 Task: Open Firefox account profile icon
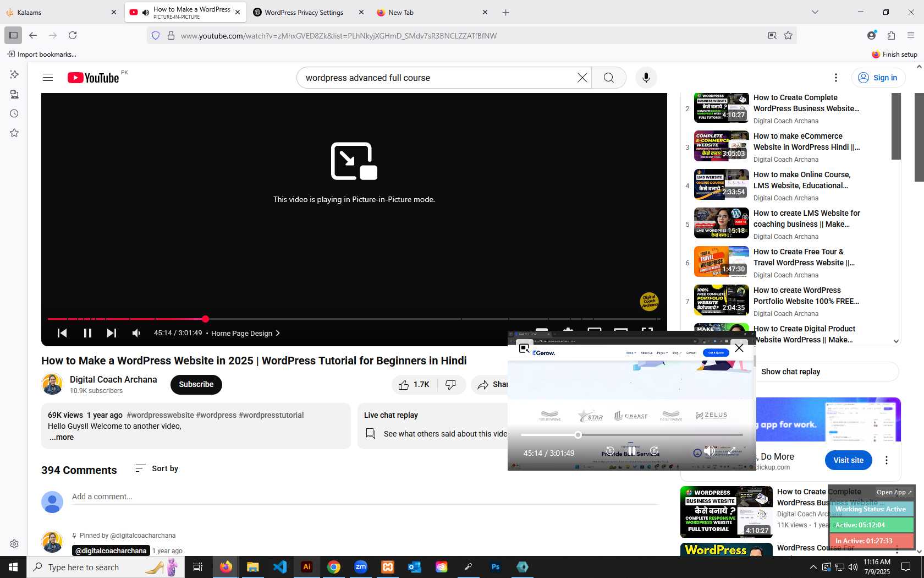[871, 35]
